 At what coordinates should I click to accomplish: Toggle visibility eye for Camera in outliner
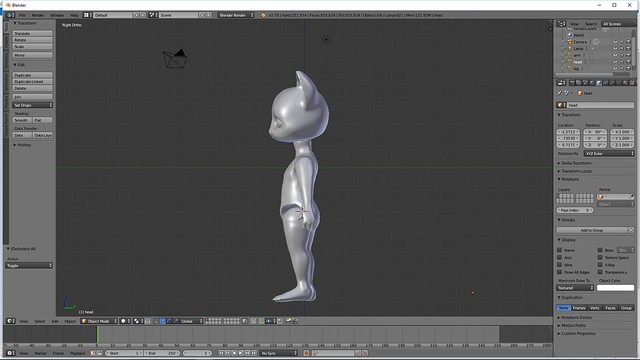click(615, 42)
